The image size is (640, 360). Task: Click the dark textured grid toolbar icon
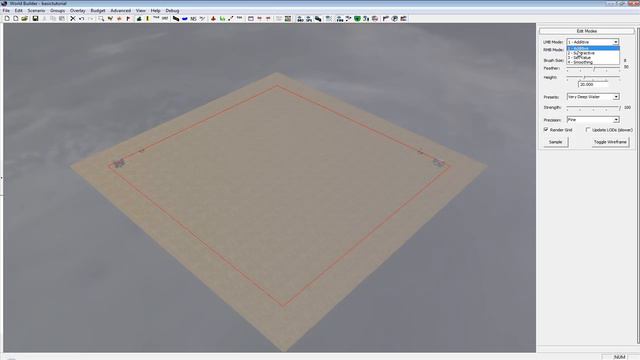pos(288,19)
